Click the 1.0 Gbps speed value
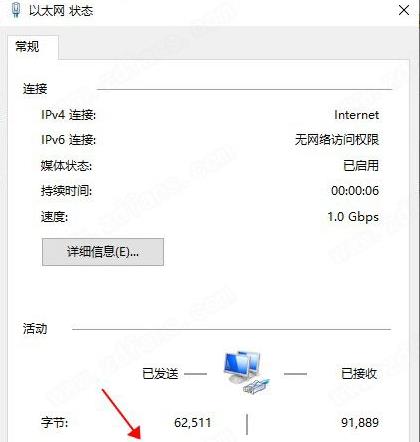The height and width of the screenshot is (442, 420). point(353,217)
